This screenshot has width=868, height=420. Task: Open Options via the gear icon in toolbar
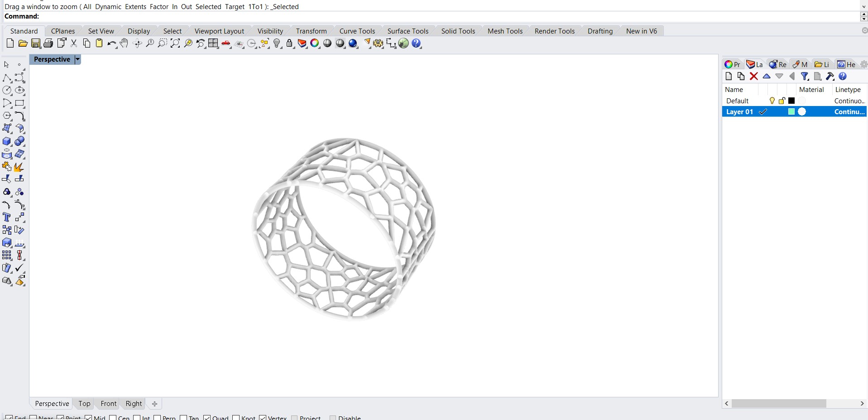tap(378, 43)
